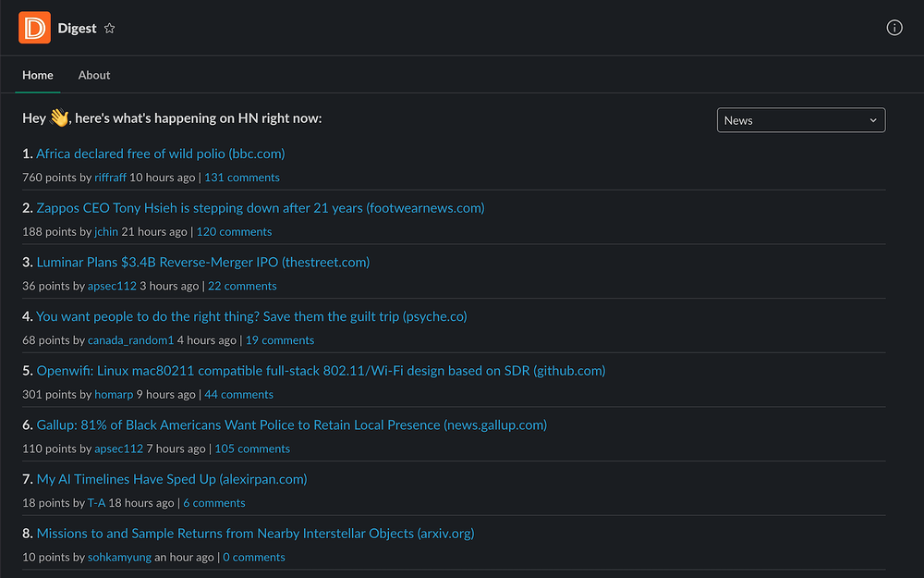
Task: Open My AI Timelines Have Sped Up story
Action: 172,479
